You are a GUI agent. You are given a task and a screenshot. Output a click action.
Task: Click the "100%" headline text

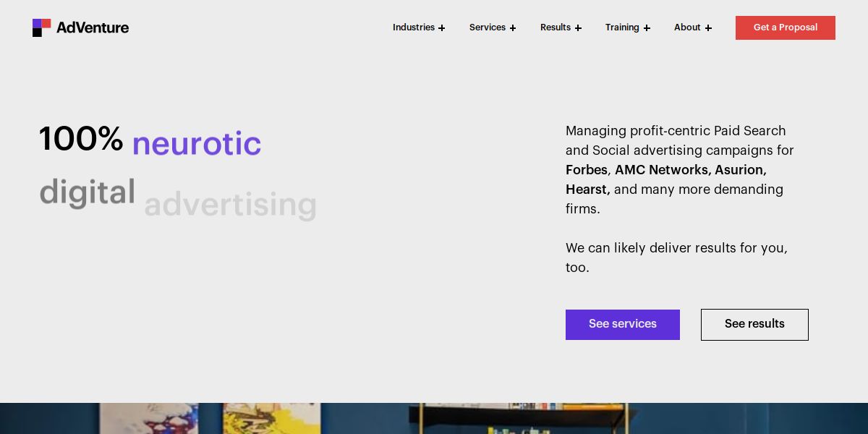81,138
